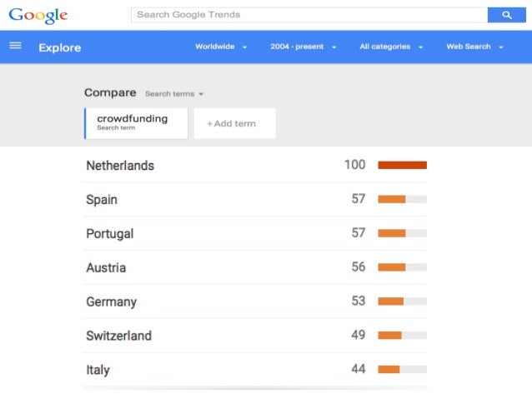Image resolution: width=532 pixels, height=399 pixels.
Task: Open the Search terms compare dropdown
Action: click(174, 94)
